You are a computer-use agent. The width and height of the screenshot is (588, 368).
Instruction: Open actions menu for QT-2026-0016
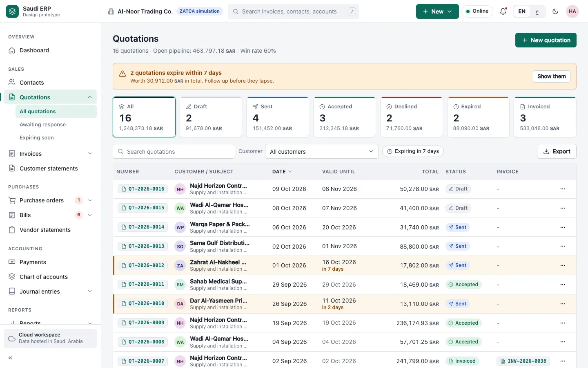tap(563, 189)
